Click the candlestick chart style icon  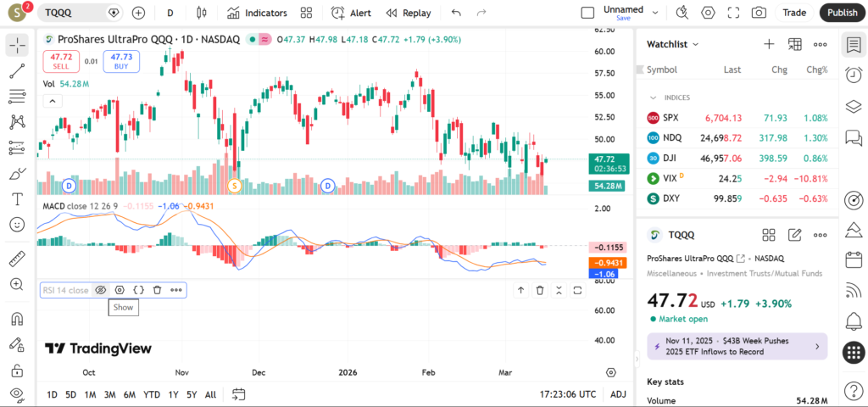201,13
